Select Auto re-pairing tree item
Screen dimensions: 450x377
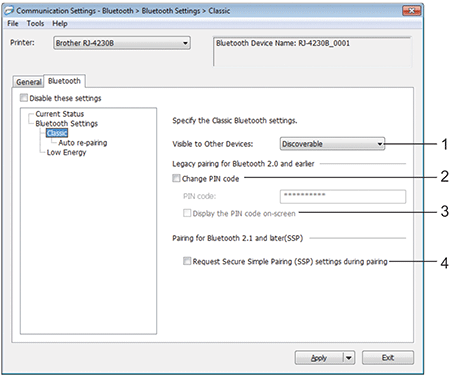coord(83,143)
